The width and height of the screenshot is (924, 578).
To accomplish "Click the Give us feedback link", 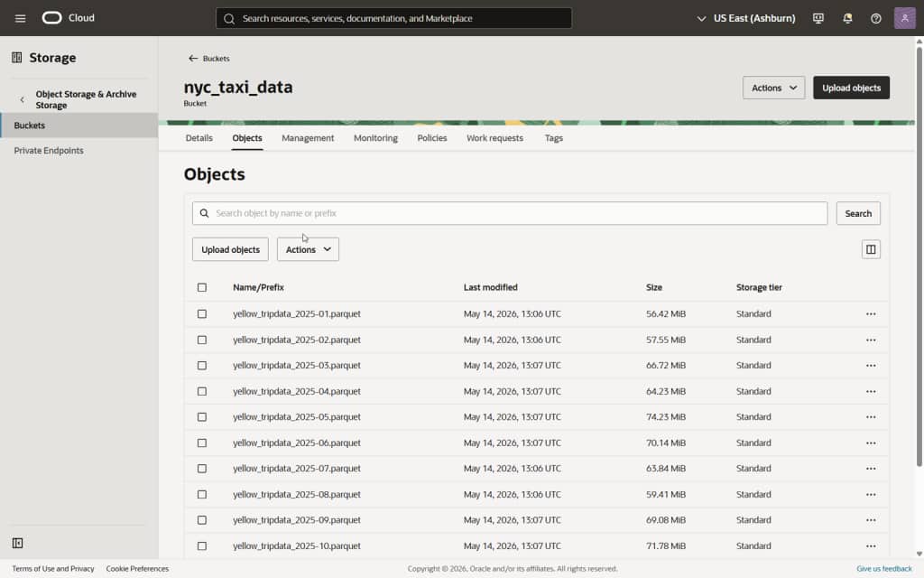I will [884, 569].
